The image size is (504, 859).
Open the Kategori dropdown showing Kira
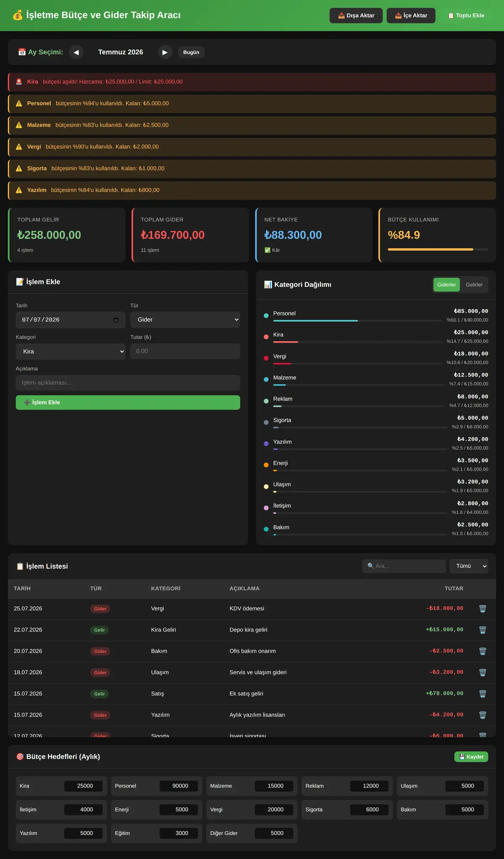coord(71,352)
